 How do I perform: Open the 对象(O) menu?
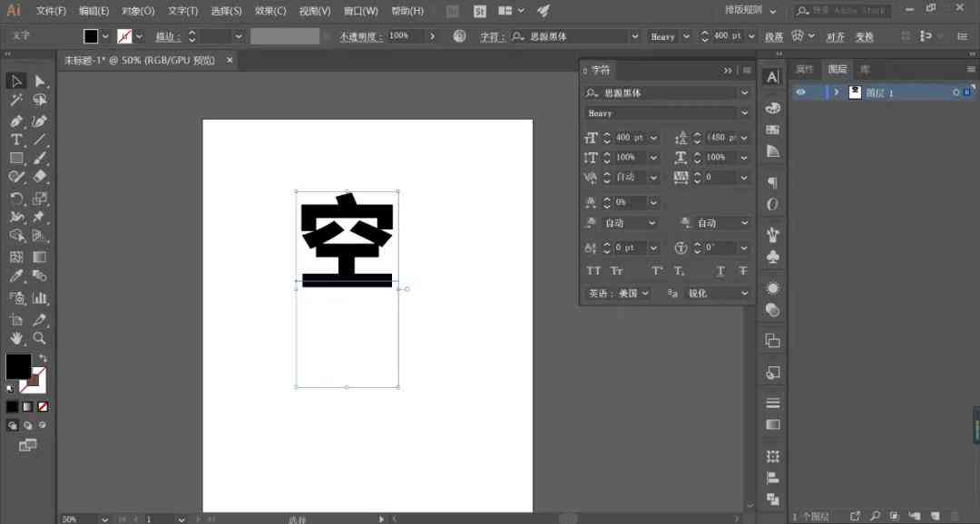point(138,11)
